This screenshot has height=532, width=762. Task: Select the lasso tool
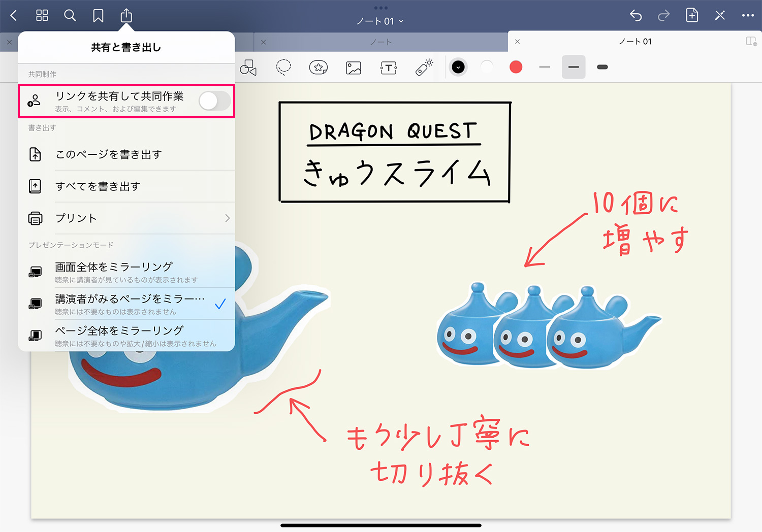(283, 68)
